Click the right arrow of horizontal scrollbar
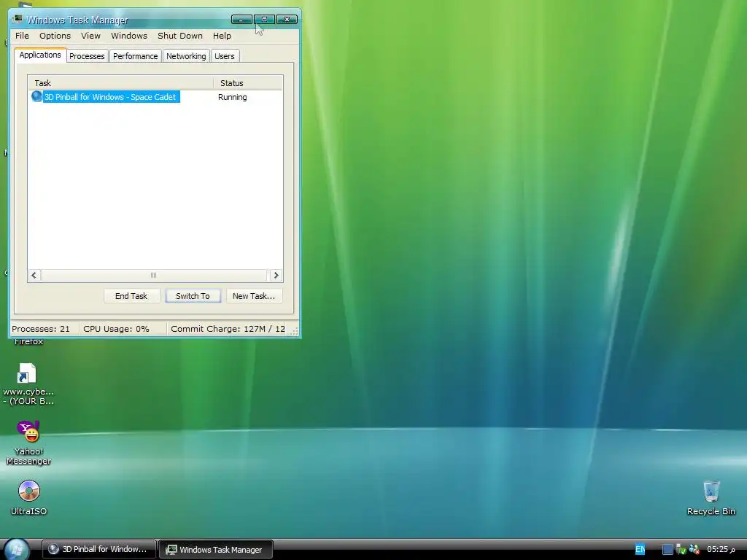Viewport: 747px width, 560px height. click(276, 275)
